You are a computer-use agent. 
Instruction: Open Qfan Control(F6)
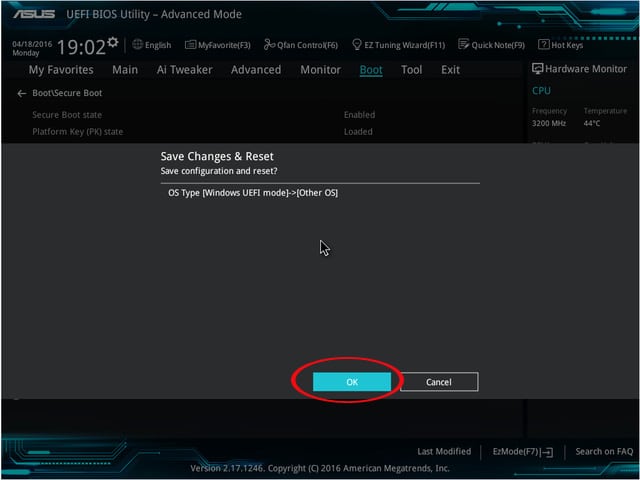[307, 45]
